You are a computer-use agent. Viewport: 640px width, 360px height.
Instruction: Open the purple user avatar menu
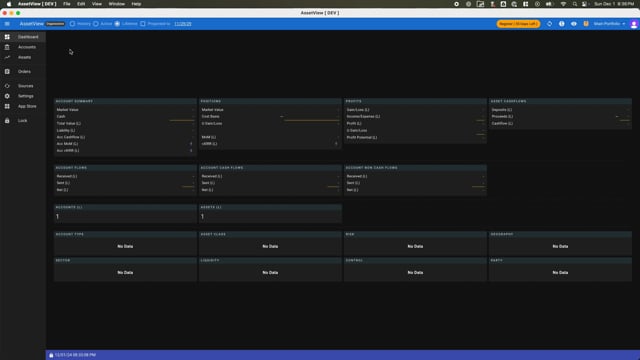point(634,24)
